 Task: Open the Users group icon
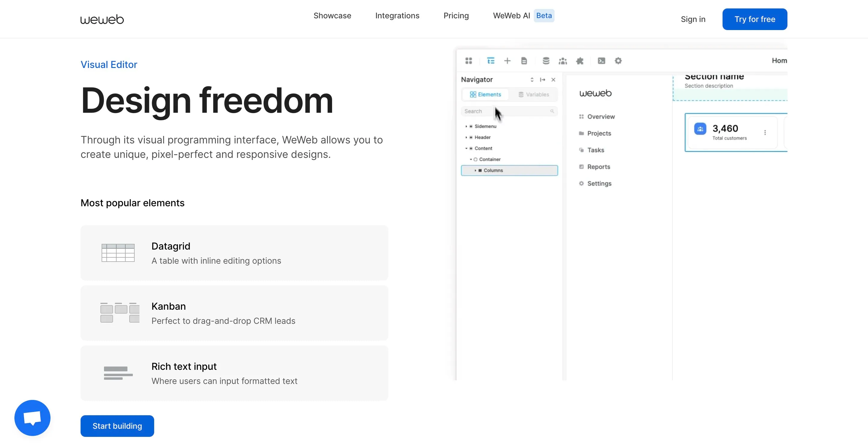(563, 61)
